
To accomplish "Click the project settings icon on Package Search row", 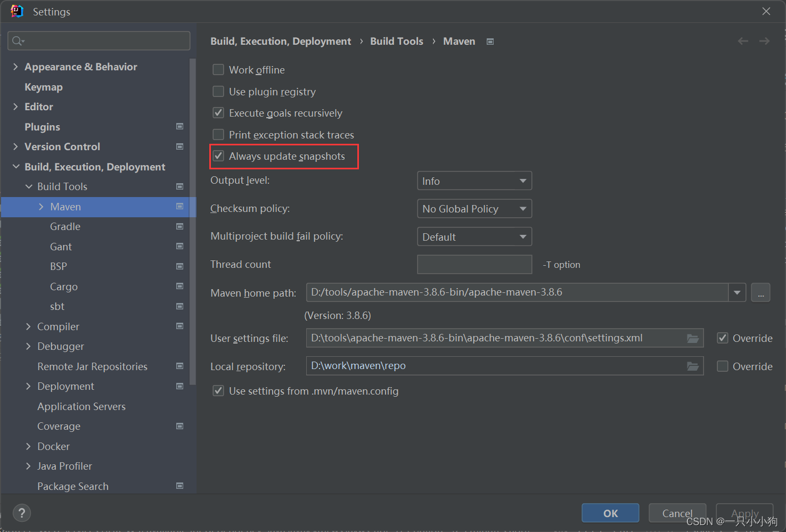I will click(180, 486).
